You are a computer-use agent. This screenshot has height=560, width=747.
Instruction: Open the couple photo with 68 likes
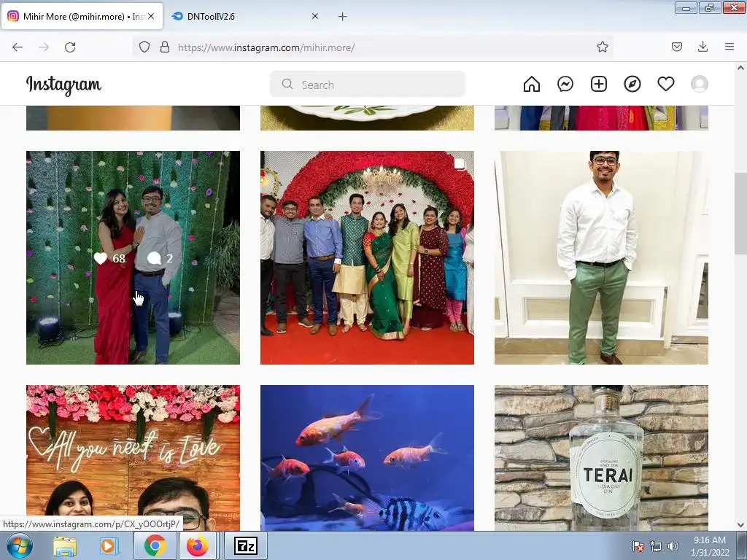pos(133,257)
